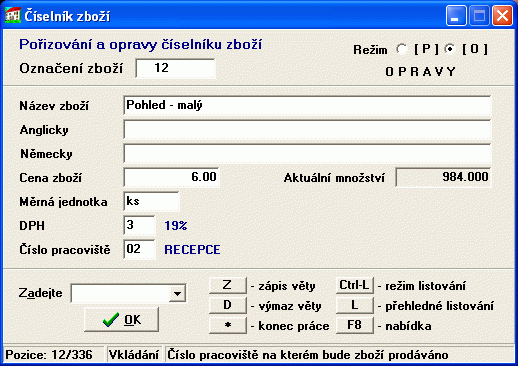Confirm with the OK checkmark button

coord(122,320)
